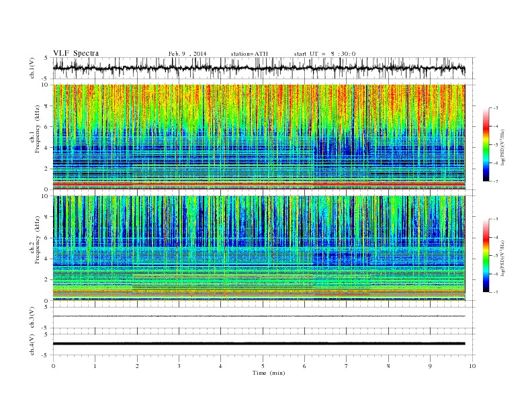Click the ch.3 flat voltage trace
Screen dimensions: 532x411
pyautogui.click(x=259, y=316)
